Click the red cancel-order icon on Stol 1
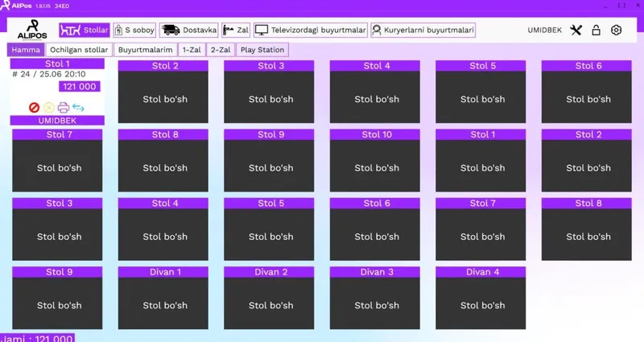 click(x=34, y=108)
